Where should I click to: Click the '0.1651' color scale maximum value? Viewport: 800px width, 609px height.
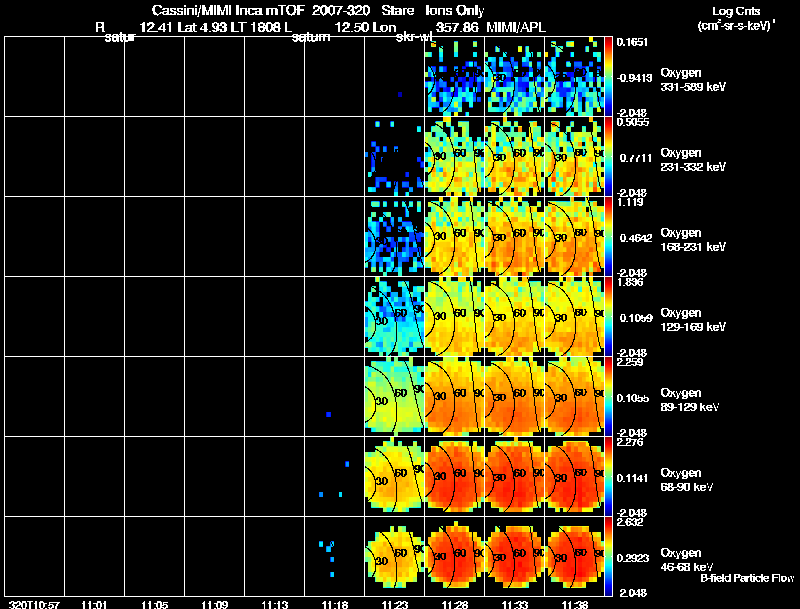coord(632,42)
